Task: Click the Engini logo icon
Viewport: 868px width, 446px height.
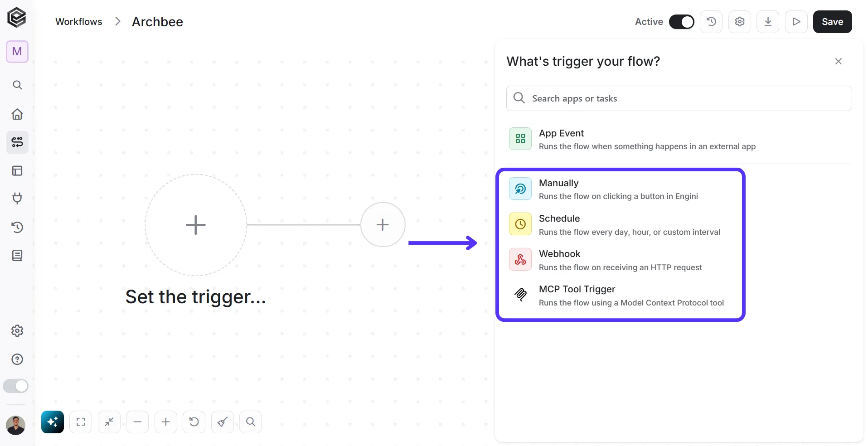Action: pos(17,18)
